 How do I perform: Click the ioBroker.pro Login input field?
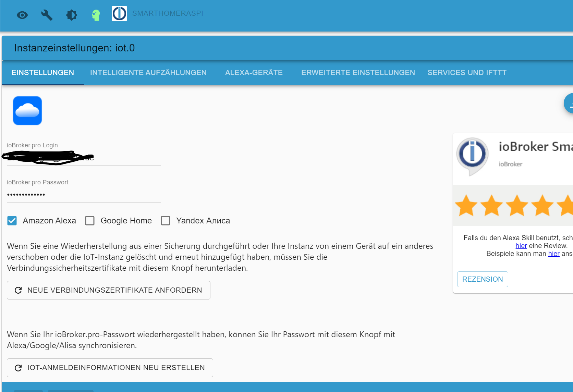pyautogui.click(x=84, y=158)
